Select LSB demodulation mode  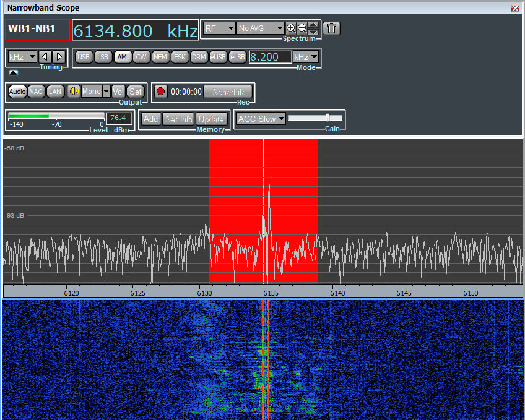point(103,57)
